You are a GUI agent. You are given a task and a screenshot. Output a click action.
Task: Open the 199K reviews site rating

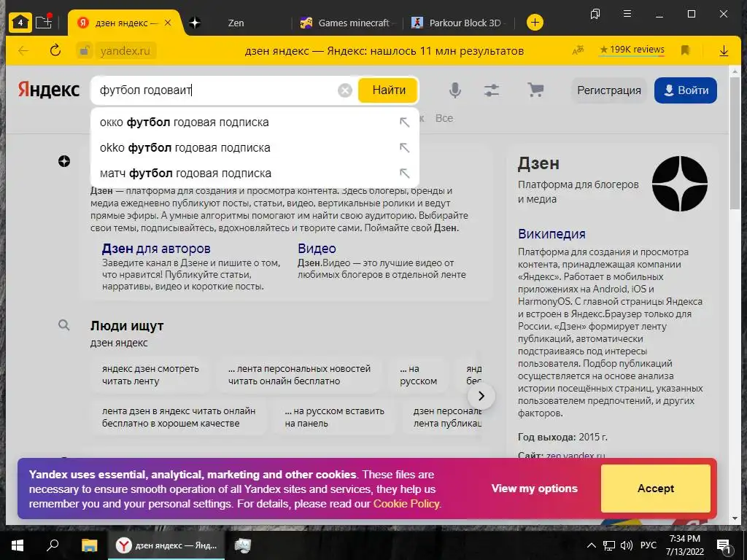click(x=632, y=50)
